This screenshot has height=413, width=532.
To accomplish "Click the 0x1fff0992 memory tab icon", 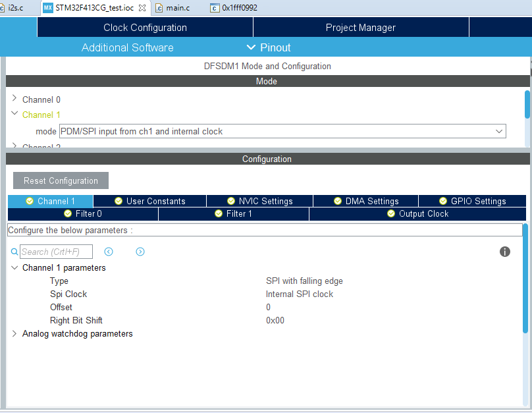I will 215,8.
